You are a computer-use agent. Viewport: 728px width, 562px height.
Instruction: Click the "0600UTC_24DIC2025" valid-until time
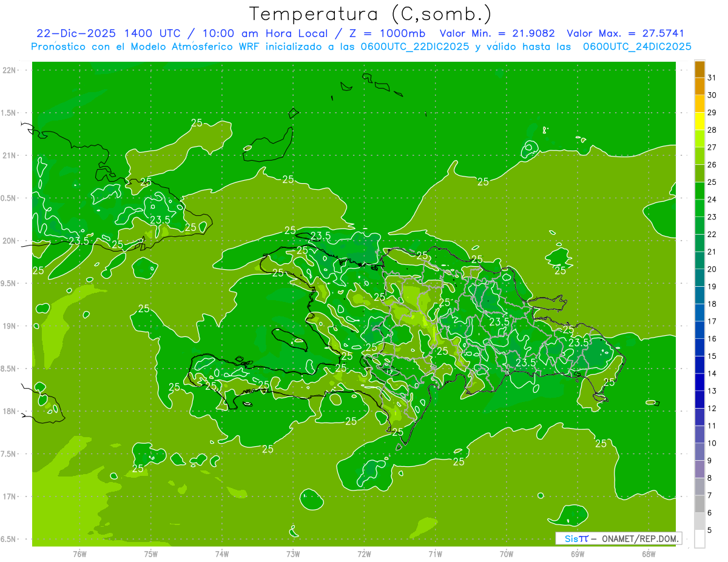click(x=637, y=47)
